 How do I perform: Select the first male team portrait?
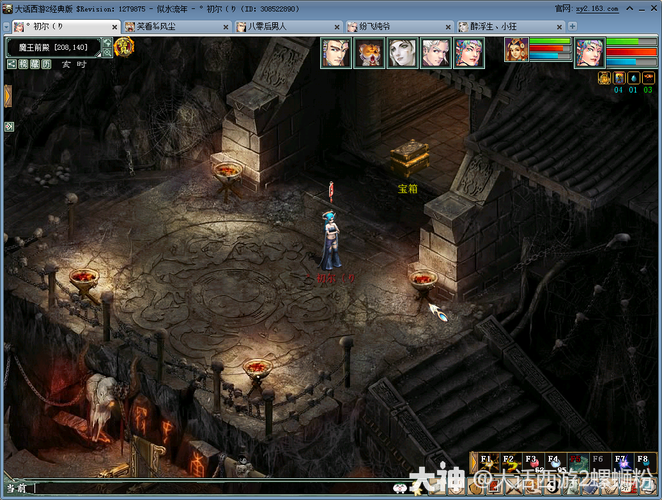(336, 53)
